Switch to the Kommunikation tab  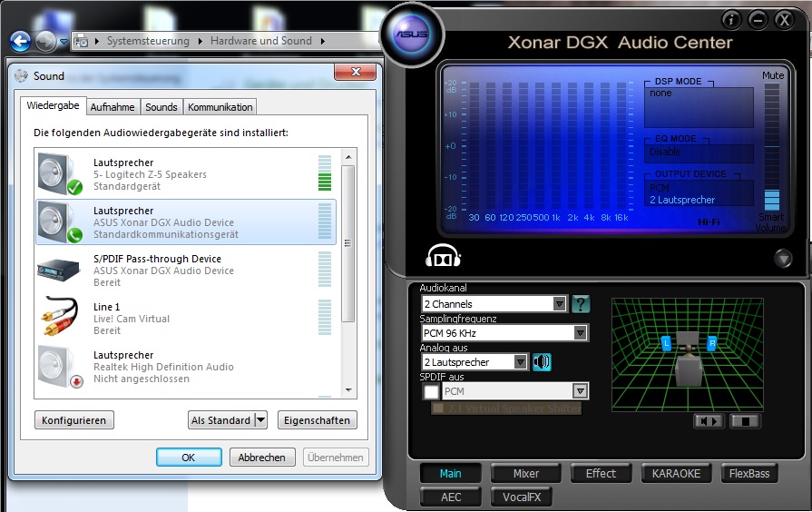[220, 107]
